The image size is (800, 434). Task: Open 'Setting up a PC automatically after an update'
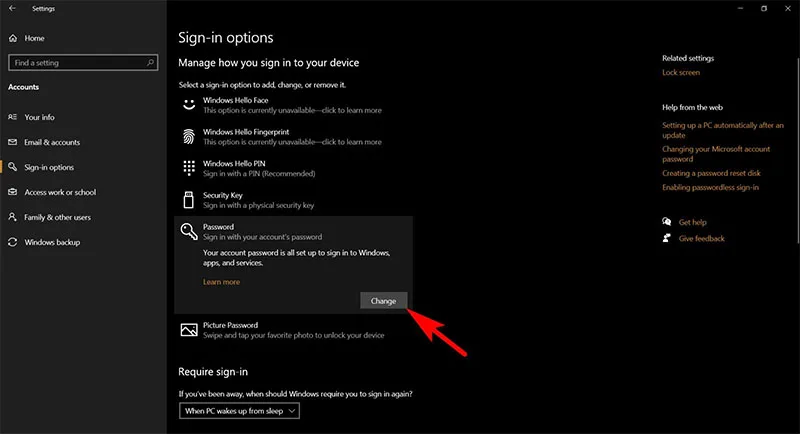point(723,130)
